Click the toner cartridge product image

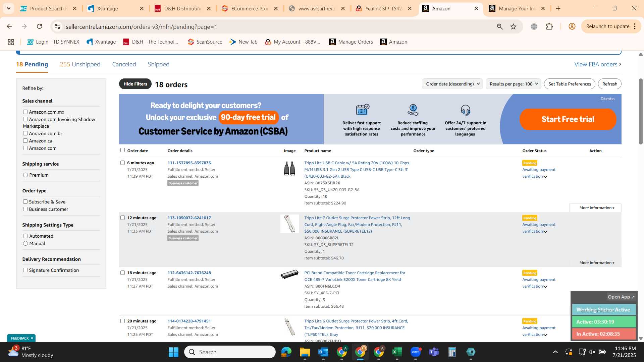[289, 275]
